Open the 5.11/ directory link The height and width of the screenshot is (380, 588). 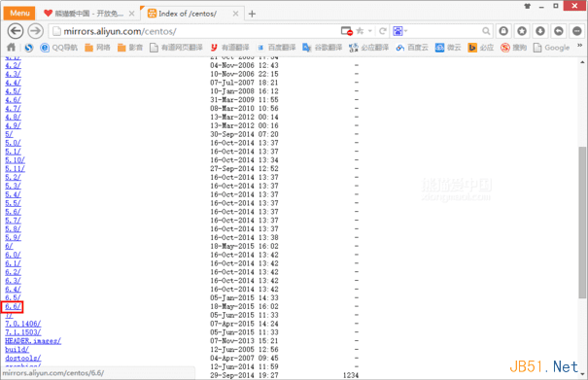15,168
